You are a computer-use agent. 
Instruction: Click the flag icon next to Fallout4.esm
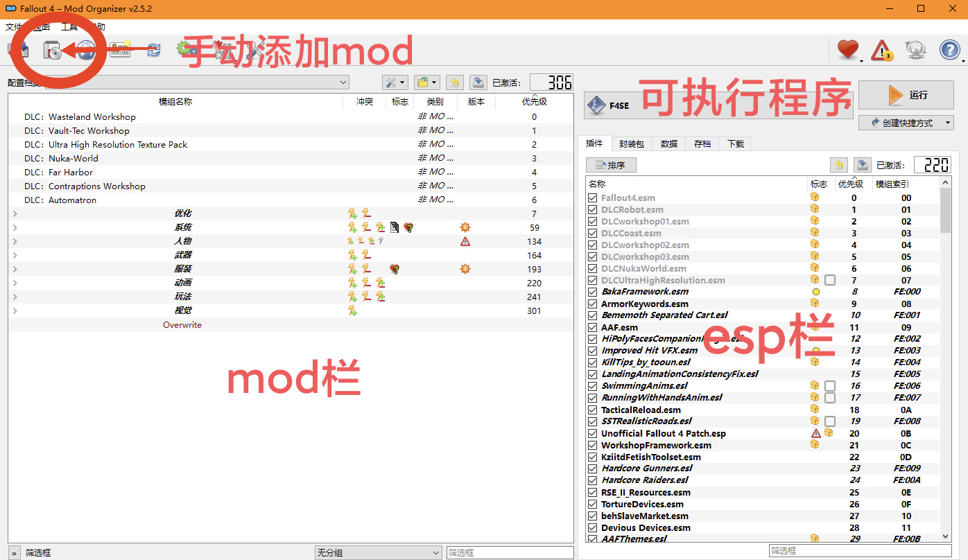(x=815, y=198)
